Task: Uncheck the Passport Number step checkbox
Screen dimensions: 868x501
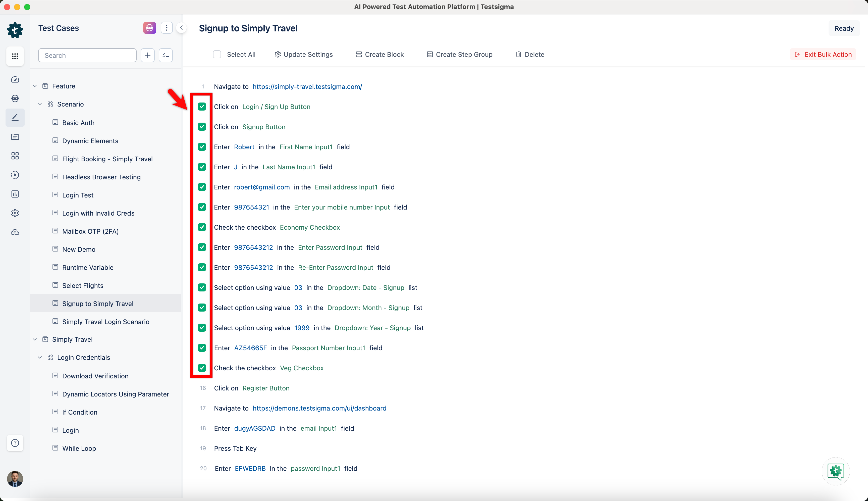Action: 202,348
